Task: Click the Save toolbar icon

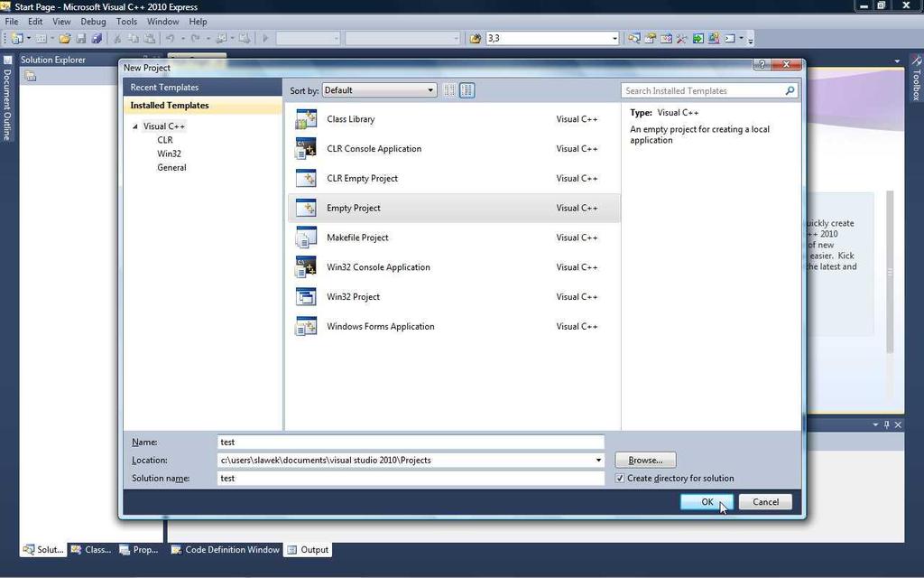Action: [x=81, y=38]
